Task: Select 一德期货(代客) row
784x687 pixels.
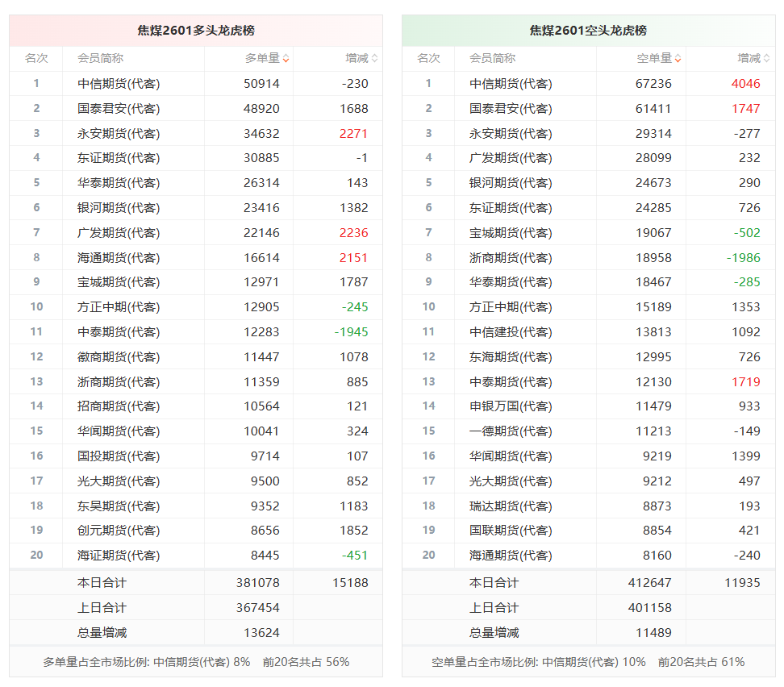Action: (x=589, y=431)
